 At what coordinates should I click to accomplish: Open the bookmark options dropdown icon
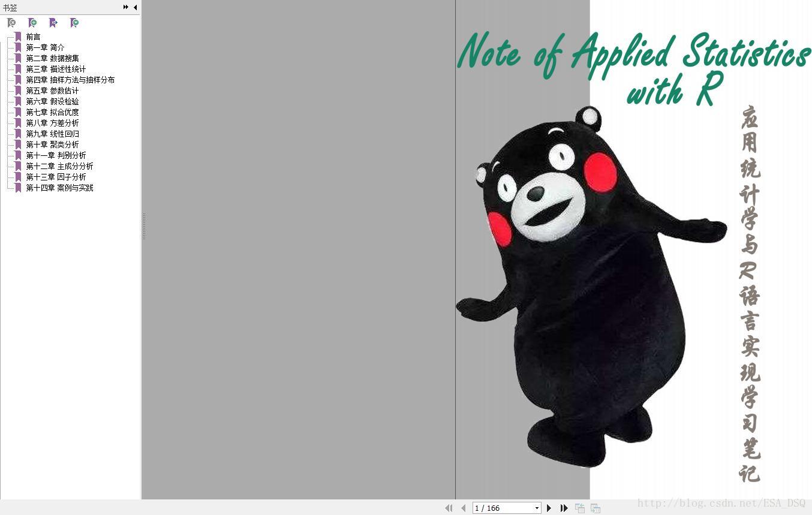coord(74,23)
